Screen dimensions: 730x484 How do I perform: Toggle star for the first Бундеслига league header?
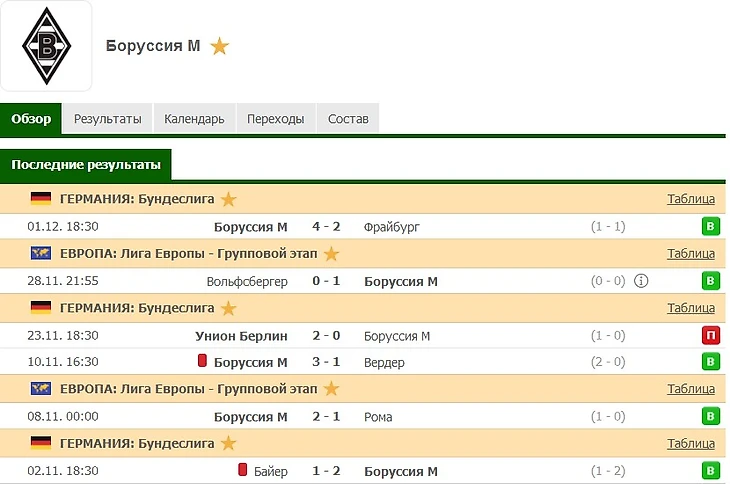pos(229,199)
